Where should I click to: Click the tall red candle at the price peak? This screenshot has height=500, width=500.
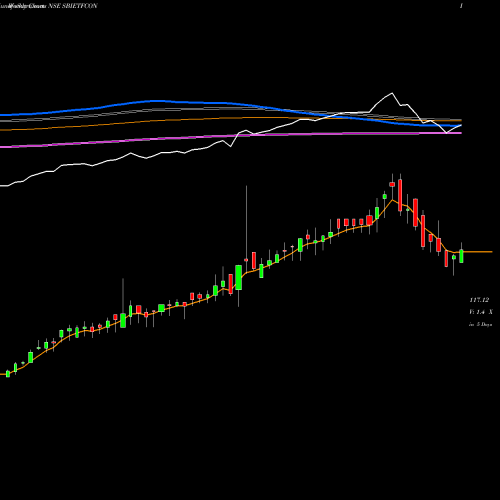(x=400, y=195)
